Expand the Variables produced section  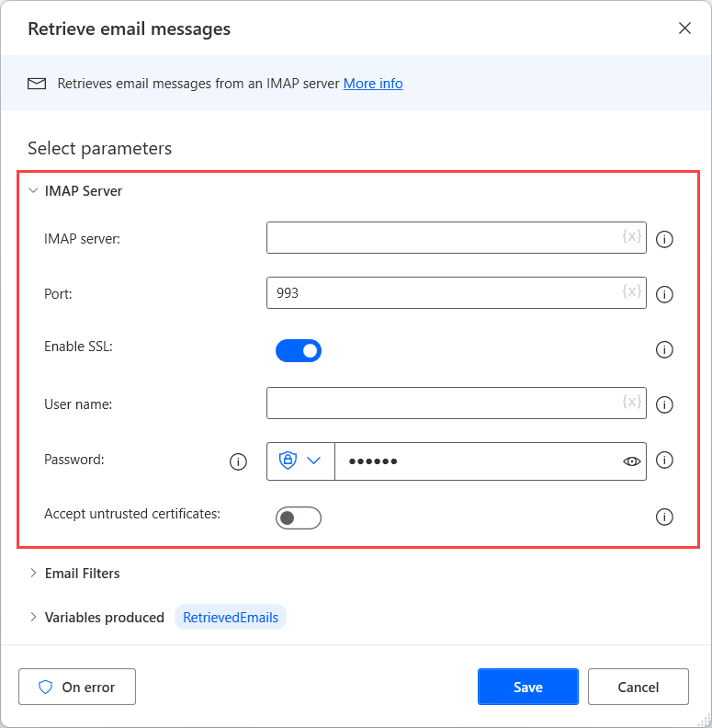point(33,617)
